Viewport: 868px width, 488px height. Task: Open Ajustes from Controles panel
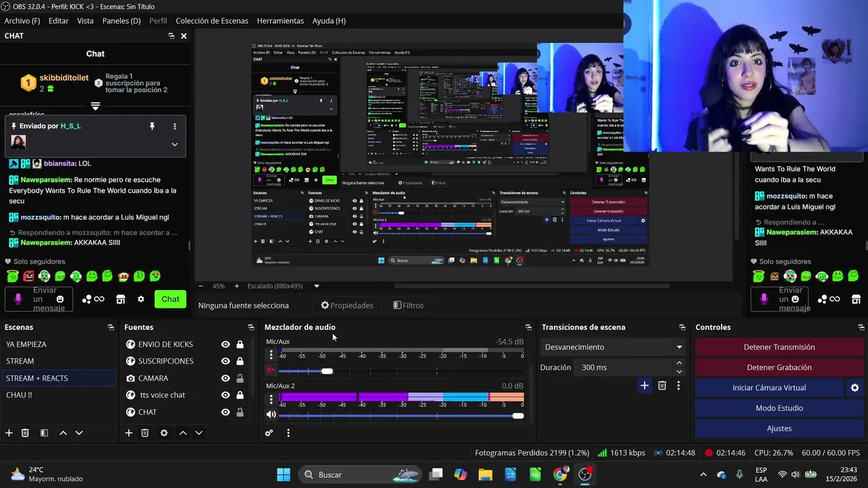[779, 428]
